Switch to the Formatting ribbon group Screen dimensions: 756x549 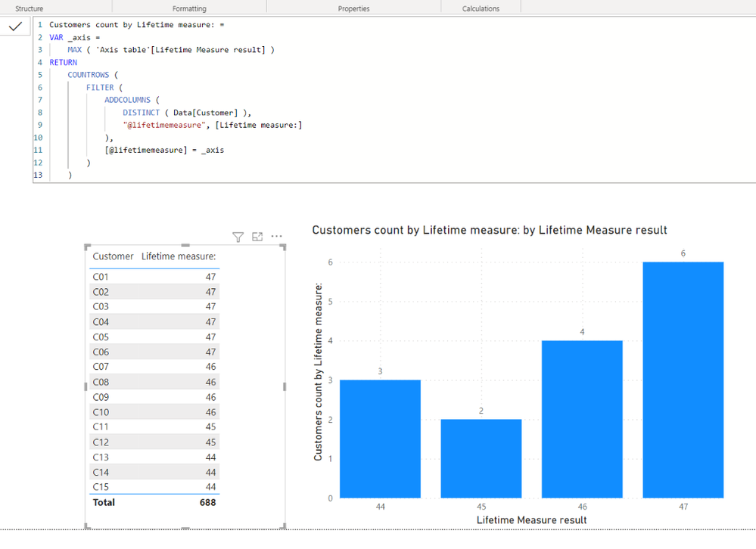click(x=189, y=8)
